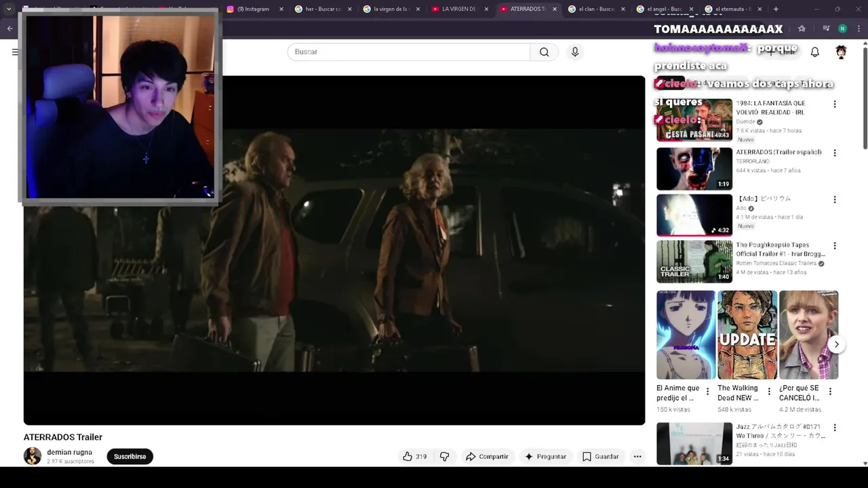Close the el clan tab
Viewport: 868px width, 488px height.
tap(623, 9)
